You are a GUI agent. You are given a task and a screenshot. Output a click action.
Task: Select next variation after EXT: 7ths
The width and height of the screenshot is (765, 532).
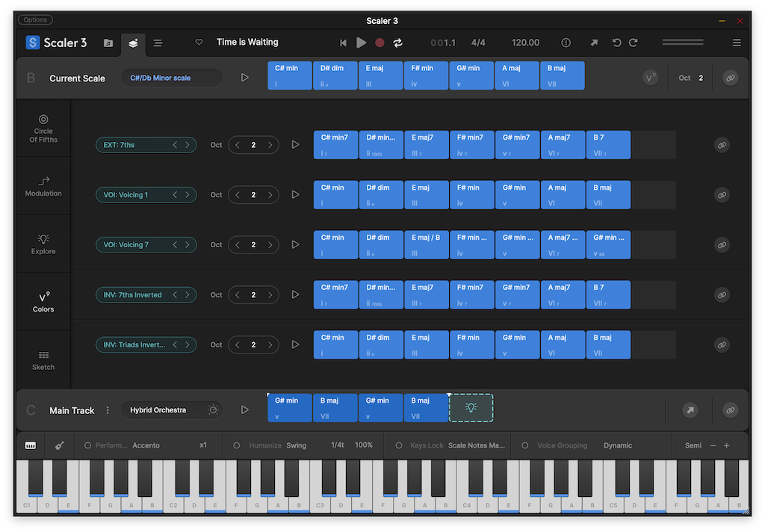click(x=188, y=145)
